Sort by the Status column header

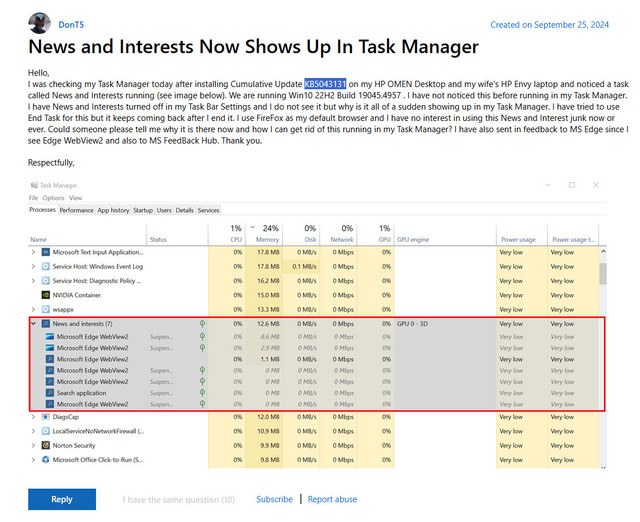click(x=158, y=240)
